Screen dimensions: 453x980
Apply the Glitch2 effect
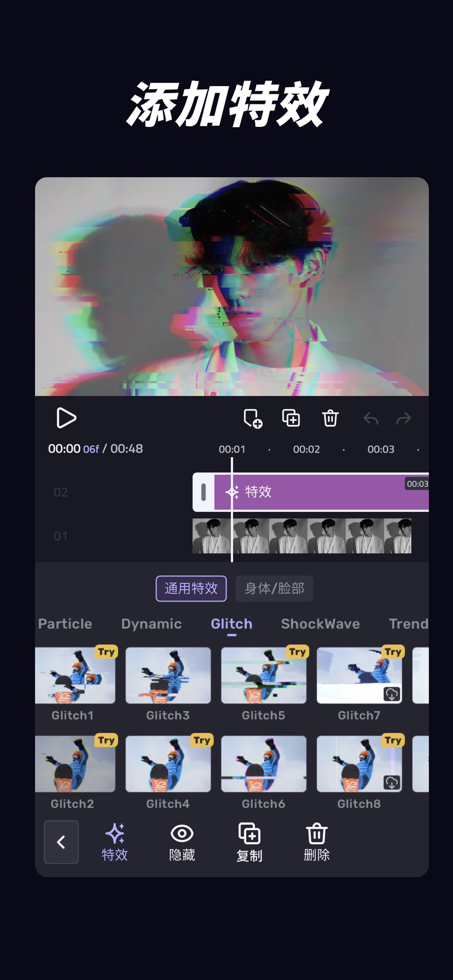tap(75, 764)
